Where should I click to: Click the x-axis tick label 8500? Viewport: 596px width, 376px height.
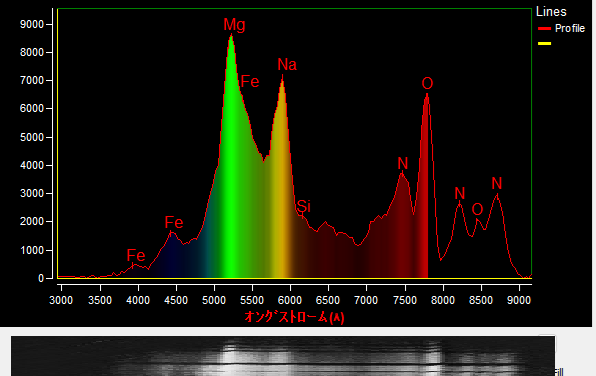481,300
